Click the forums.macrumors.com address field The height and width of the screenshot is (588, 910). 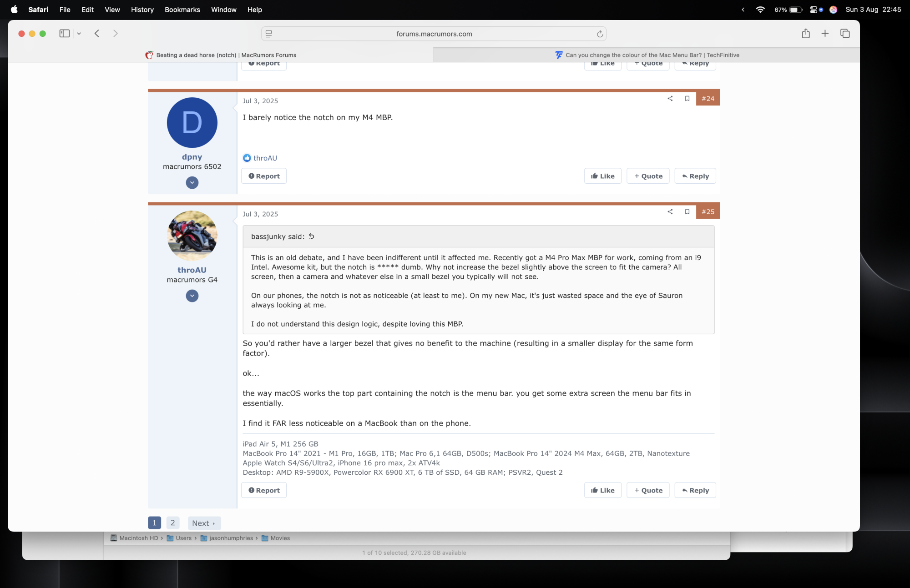point(434,34)
